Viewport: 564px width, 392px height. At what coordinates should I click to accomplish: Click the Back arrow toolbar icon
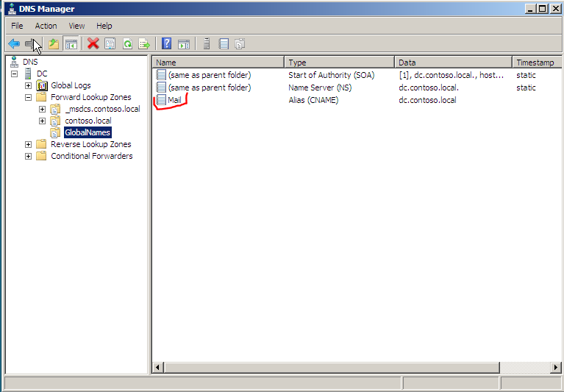(14, 44)
